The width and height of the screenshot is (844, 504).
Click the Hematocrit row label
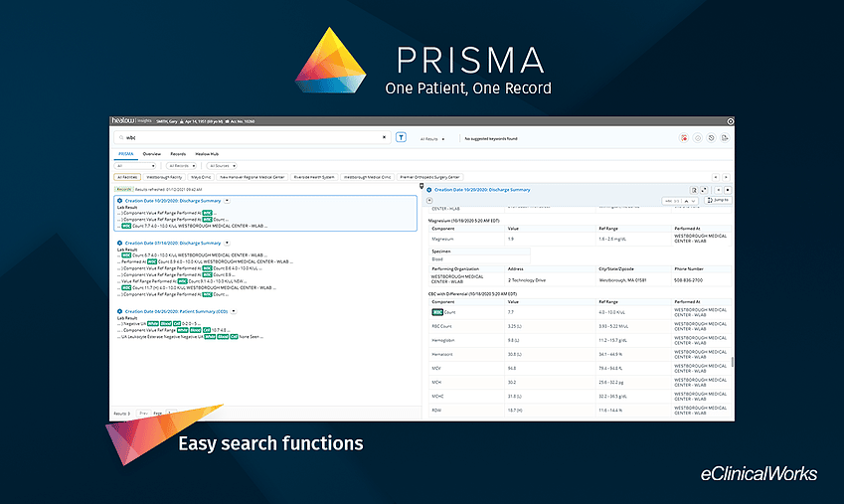click(442, 354)
